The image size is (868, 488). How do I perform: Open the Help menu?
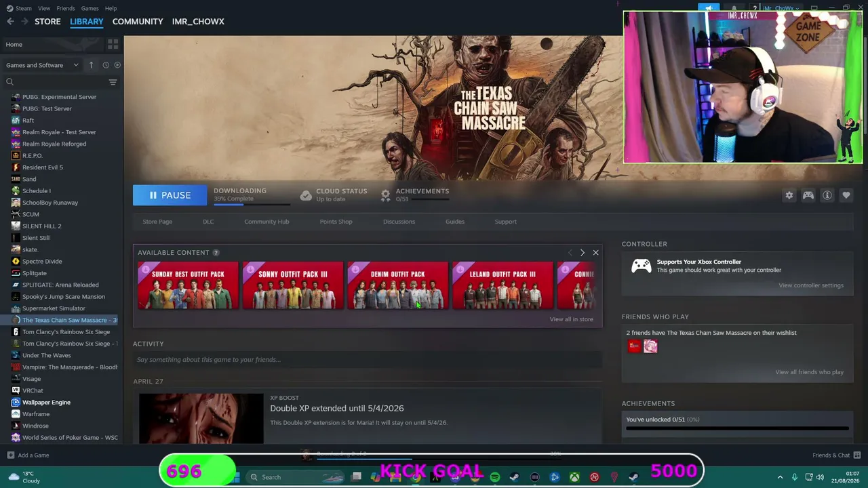point(111,8)
